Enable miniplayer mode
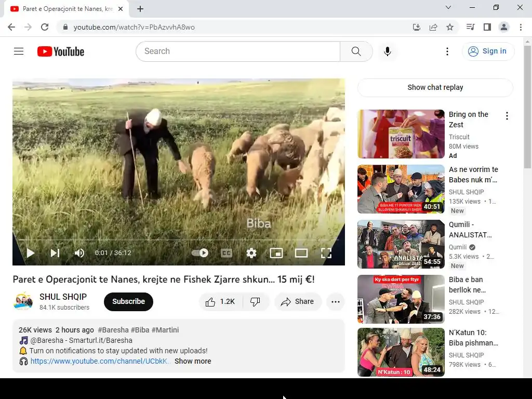532x399 pixels. [x=276, y=253]
